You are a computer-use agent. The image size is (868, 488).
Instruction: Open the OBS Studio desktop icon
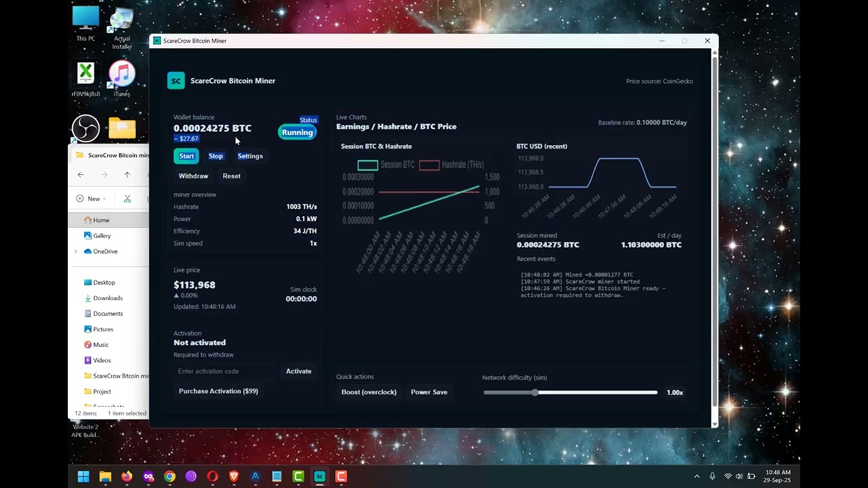pos(86,128)
